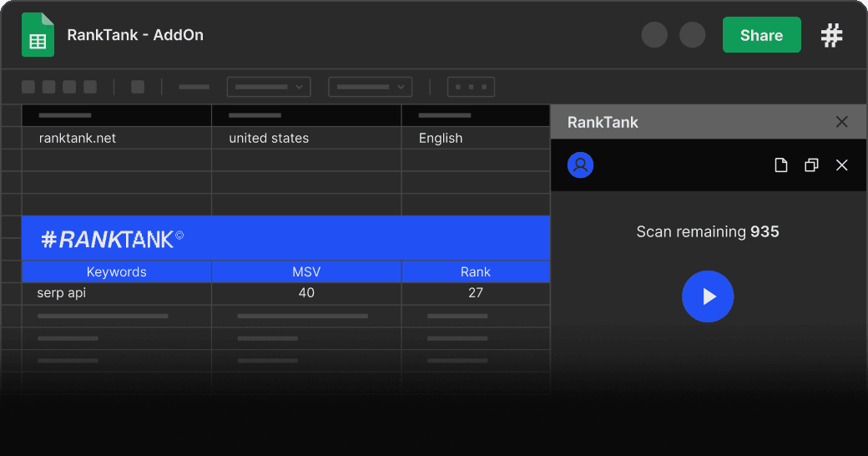Click the #RANKTANK blue banner logo
Image resolution: width=868 pixels, height=456 pixels.
tap(113, 239)
